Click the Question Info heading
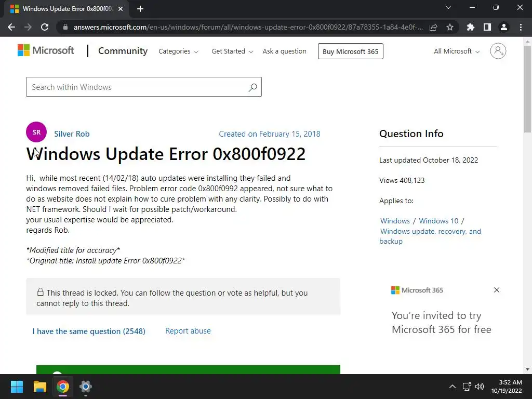 click(411, 134)
